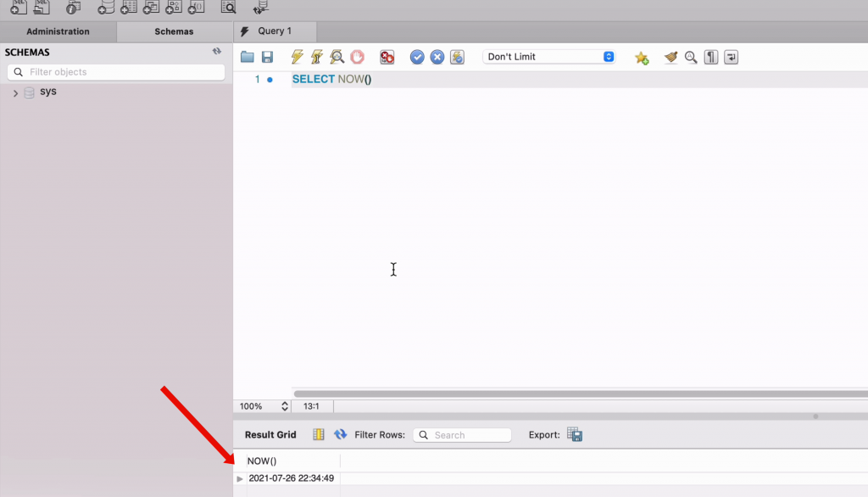Change the 100% editor zoom stepper
Screen dimensions: 868x497
click(x=285, y=406)
